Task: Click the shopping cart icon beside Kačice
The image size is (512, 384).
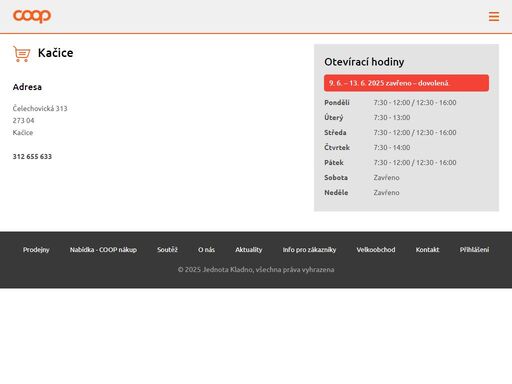Action: (22, 54)
